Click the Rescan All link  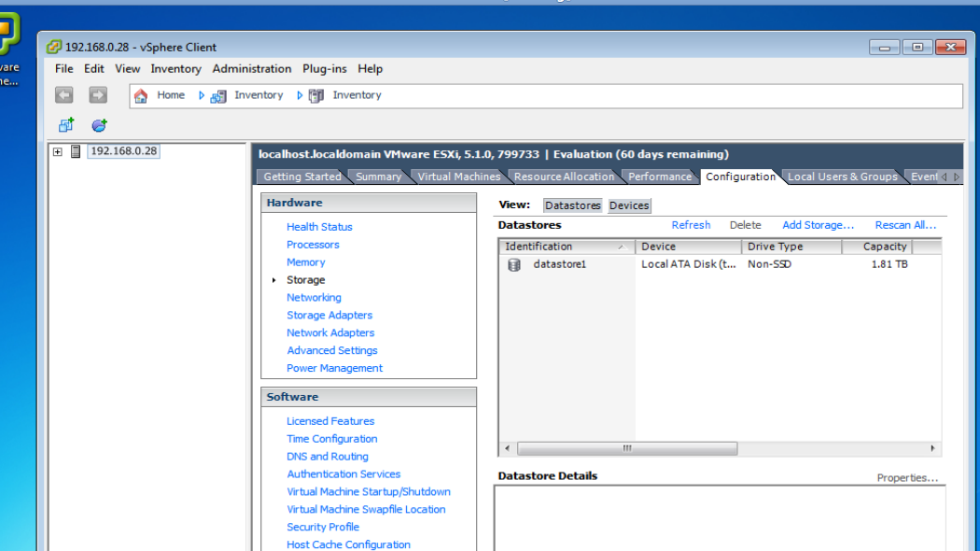(905, 225)
